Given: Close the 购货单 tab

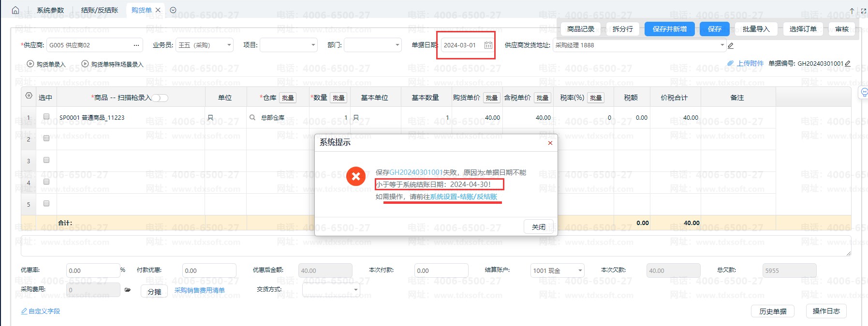Looking at the screenshot, I should click(x=158, y=10).
